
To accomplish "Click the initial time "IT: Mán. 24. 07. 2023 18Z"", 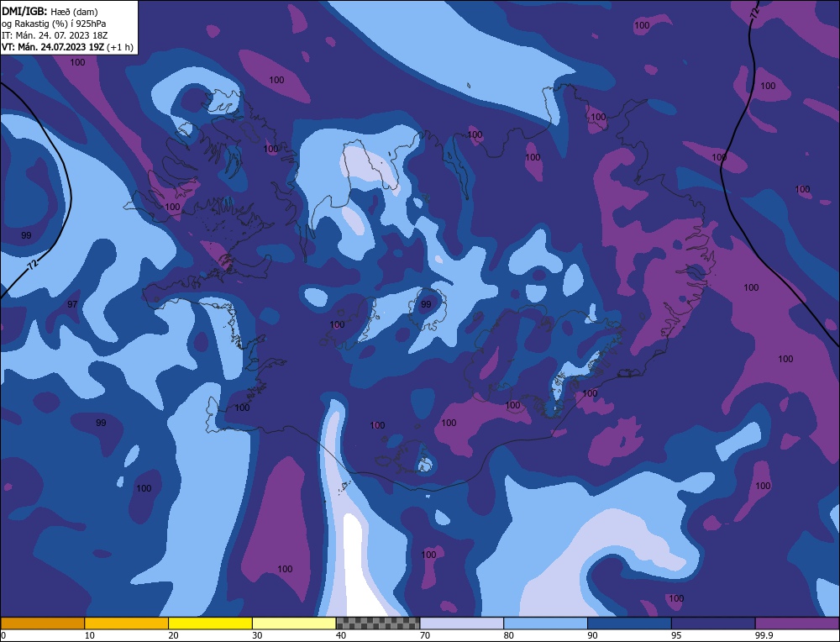I will [x=55, y=35].
